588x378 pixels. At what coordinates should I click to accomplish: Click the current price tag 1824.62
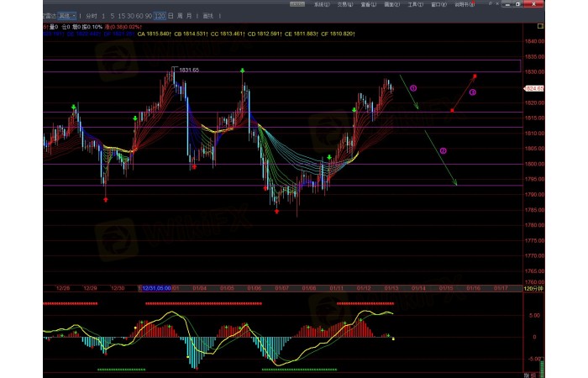click(534, 87)
